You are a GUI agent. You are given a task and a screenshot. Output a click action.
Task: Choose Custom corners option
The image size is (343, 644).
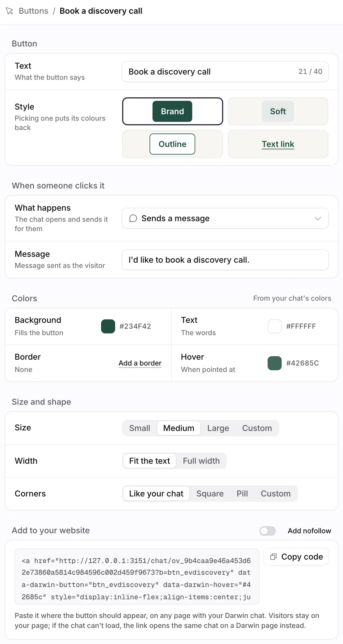pyautogui.click(x=276, y=494)
